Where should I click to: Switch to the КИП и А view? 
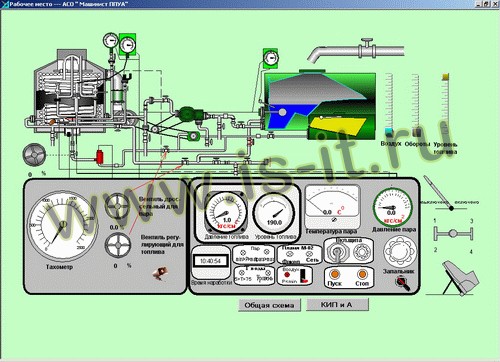[337, 304]
